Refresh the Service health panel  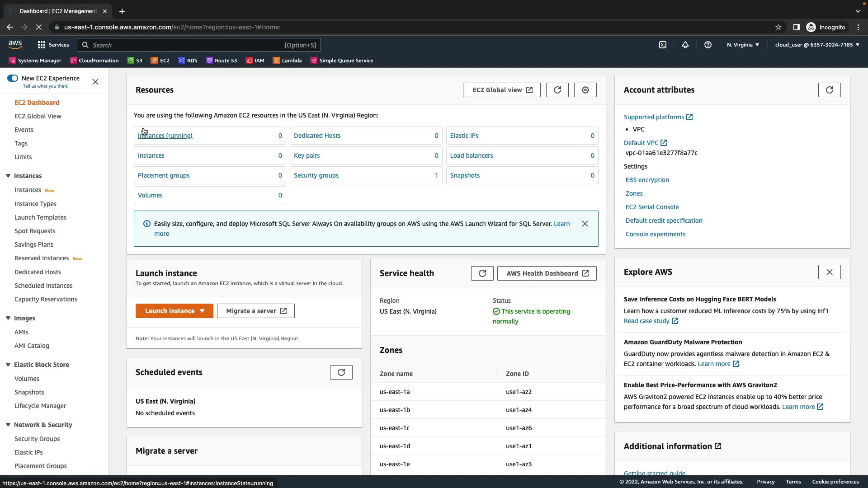[482, 273]
